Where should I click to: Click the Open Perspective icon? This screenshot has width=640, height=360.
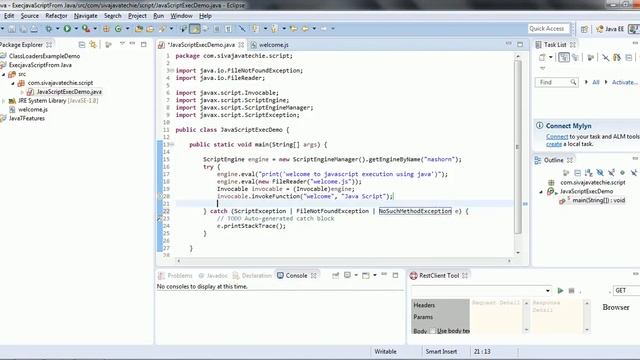[584, 29]
